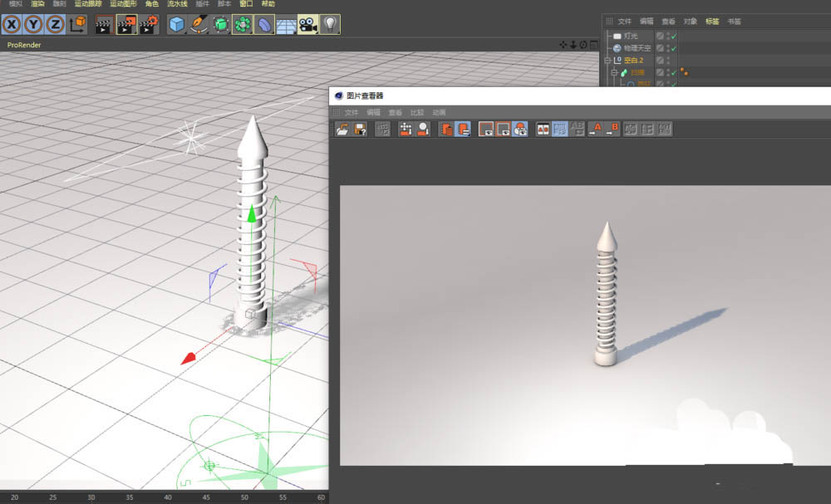The height and width of the screenshot is (504, 831).
Task: Click the first display-filter eye icon in Picture Viewer
Action: coord(486,130)
